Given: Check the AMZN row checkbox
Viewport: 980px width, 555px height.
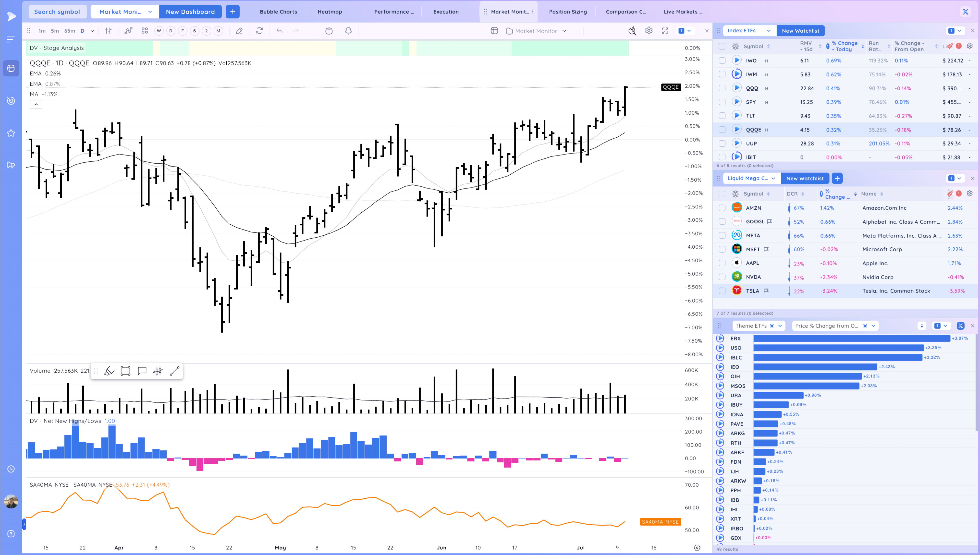Looking at the screenshot, I should point(722,208).
